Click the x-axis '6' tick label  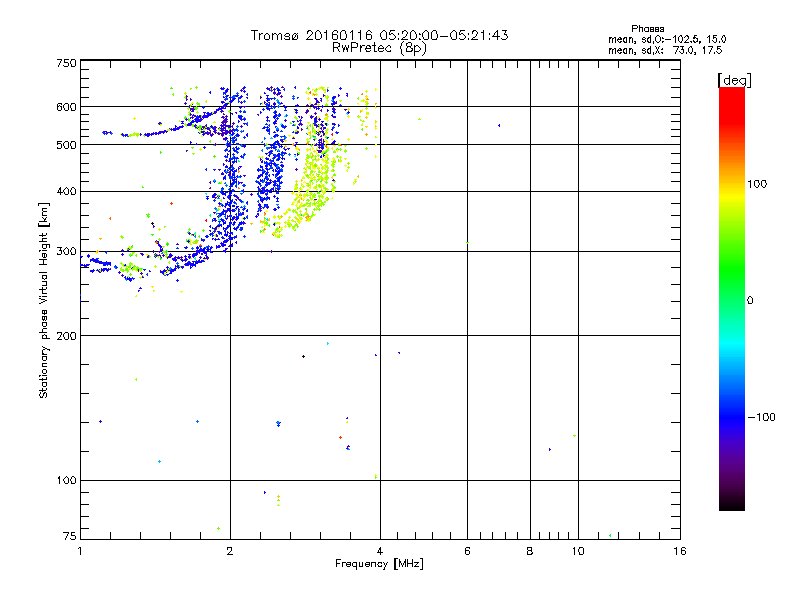467,551
